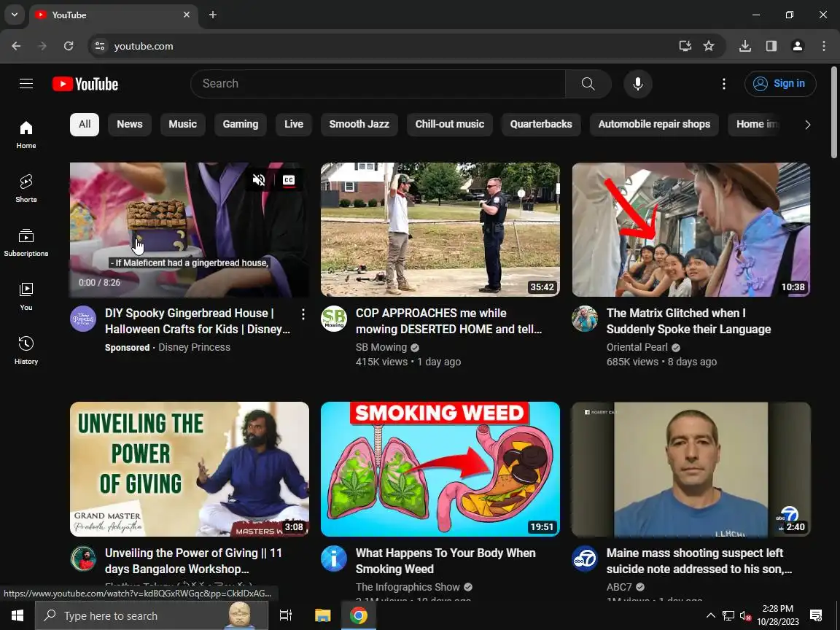Click SB Mowing channel avatar
The width and height of the screenshot is (840, 630).
point(334,319)
